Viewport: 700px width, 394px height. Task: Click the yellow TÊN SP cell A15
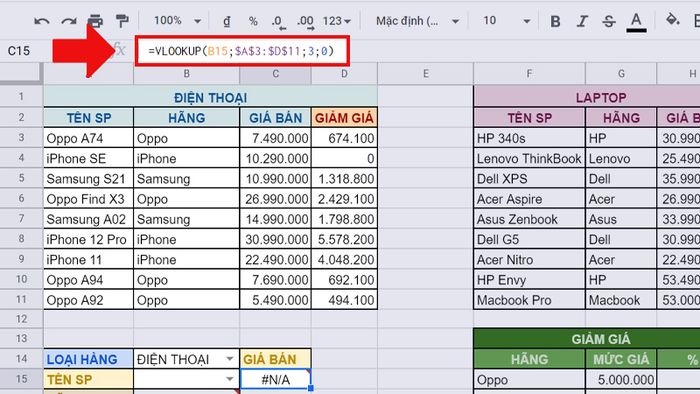[x=88, y=379]
